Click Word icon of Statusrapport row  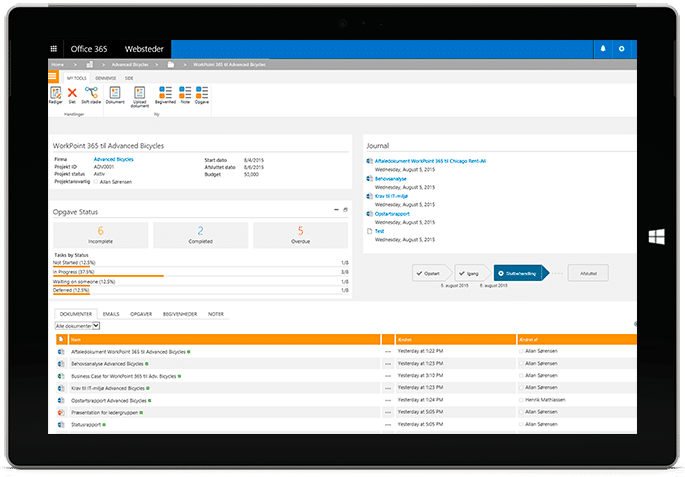(x=61, y=425)
